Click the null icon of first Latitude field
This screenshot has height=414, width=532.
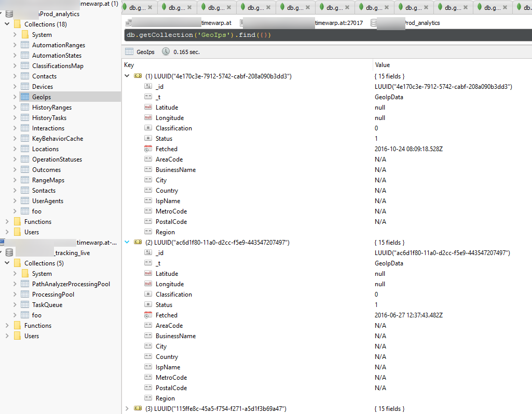[148, 108]
